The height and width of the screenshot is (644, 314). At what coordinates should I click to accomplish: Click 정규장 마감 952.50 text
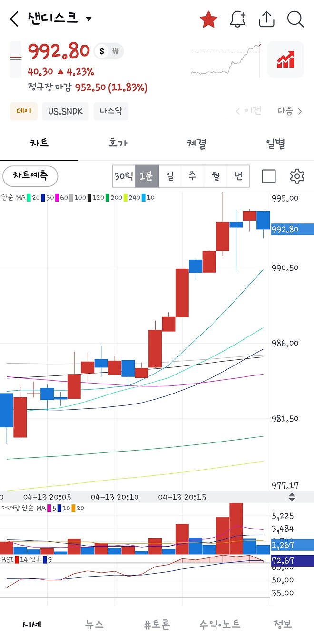coord(88,87)
